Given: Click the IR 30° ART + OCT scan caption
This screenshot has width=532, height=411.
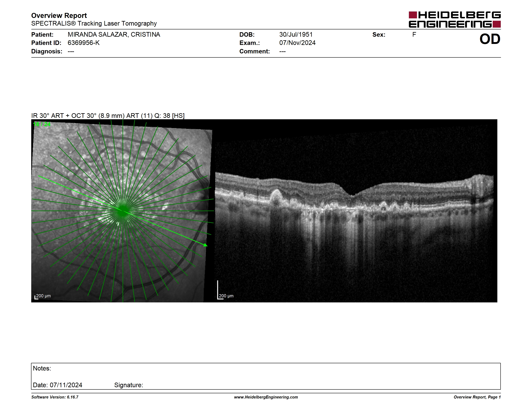Looking at the screenshot, I should (108, 116).
